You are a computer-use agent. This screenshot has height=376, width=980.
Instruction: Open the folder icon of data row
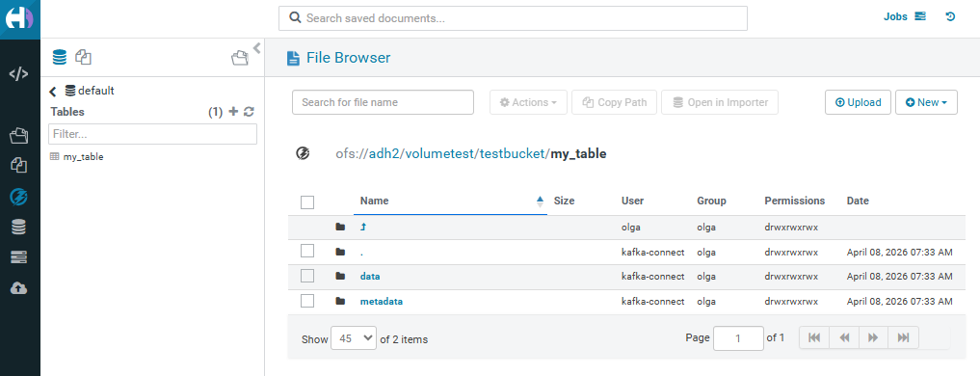point(340,277)
